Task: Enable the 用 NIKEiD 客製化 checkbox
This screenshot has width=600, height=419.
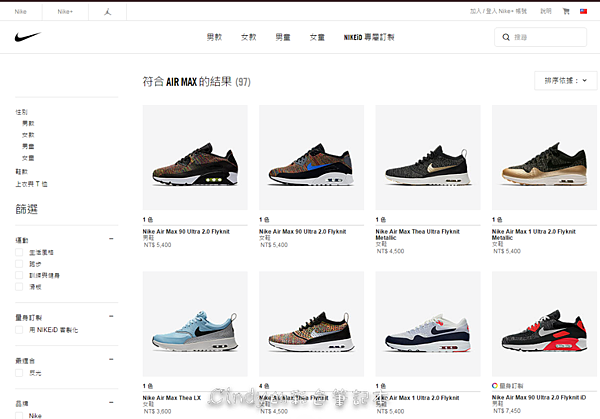Action: coord(19,329)
